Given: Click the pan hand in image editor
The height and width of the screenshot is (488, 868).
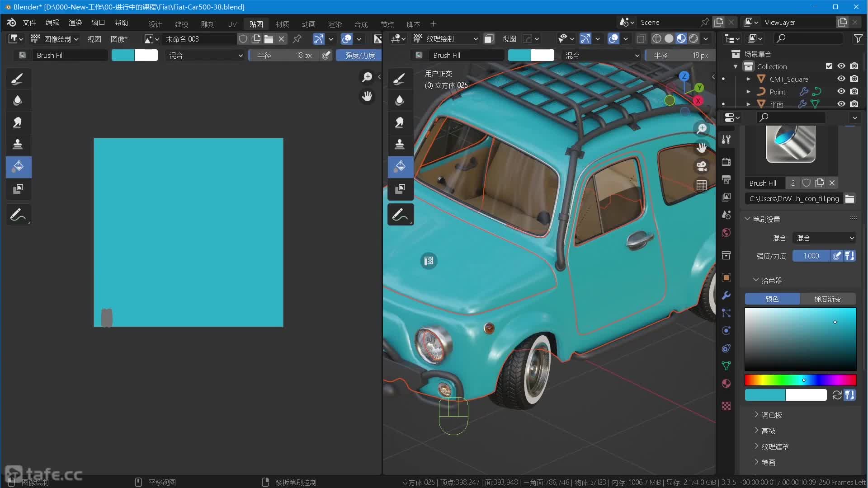Looking at the screenshot, I should (x=367, y=96).
